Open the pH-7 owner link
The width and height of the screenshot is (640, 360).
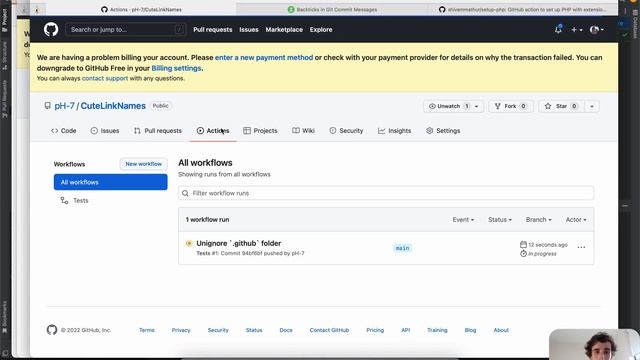coord(64,106)
